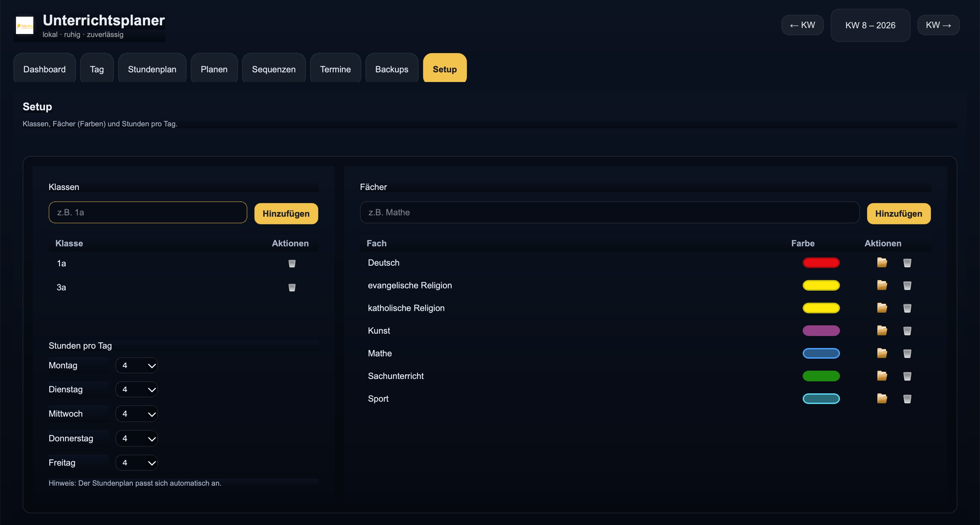Click folder icon for katholische Religion
The width and height of the screenshot is (980, 525).
[882, 308]
